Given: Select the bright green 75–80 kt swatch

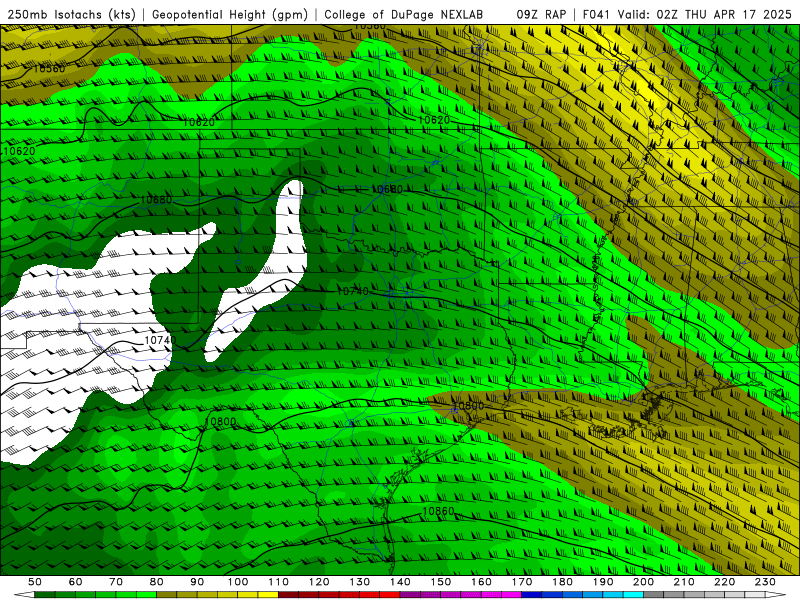Looking at the screenshot, I should pos(146,595).
